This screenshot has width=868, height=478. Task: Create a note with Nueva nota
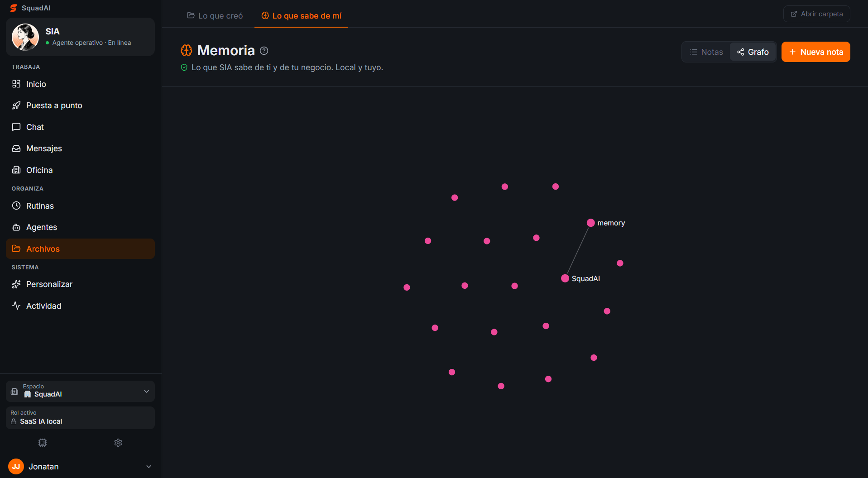point(816,52)
